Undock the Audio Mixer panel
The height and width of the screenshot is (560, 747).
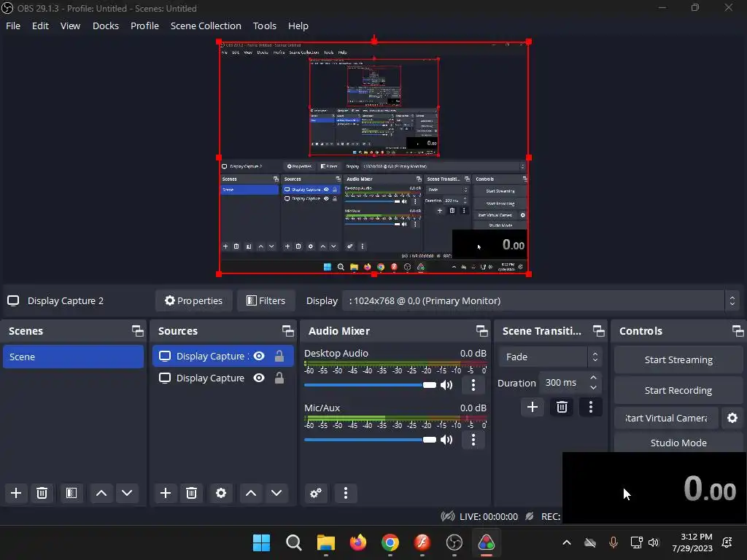click(x=481, y=331)
